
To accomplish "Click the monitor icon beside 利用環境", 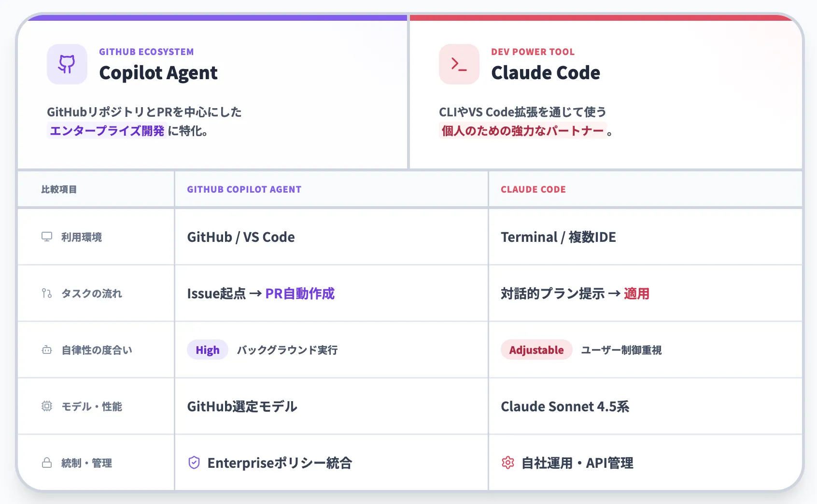I will coord(47,237).
